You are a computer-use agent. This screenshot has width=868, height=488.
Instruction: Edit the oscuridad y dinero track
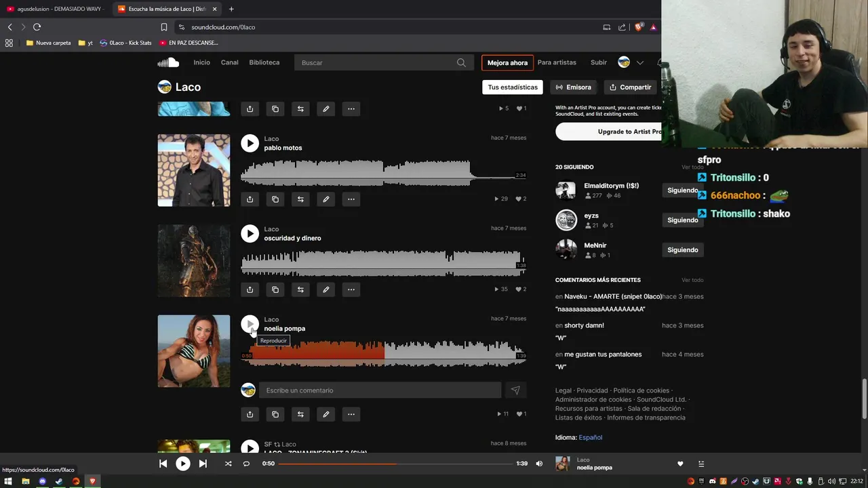click(x=325, y=289)
